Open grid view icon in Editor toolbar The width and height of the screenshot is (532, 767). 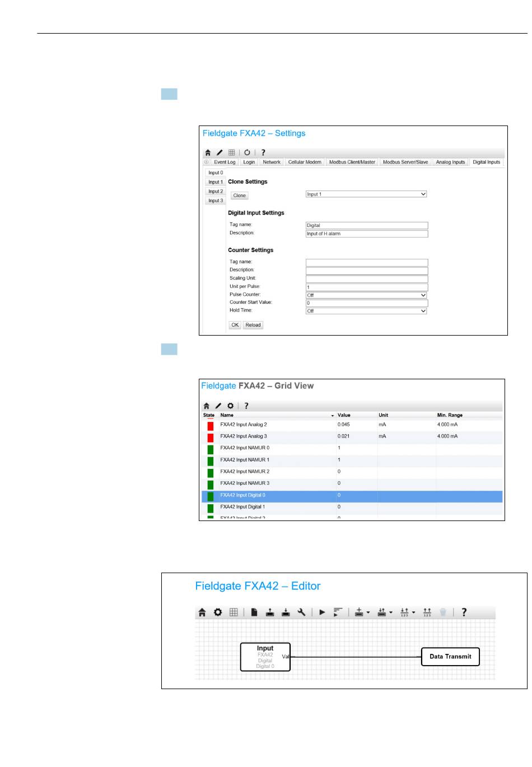(234, 612)
